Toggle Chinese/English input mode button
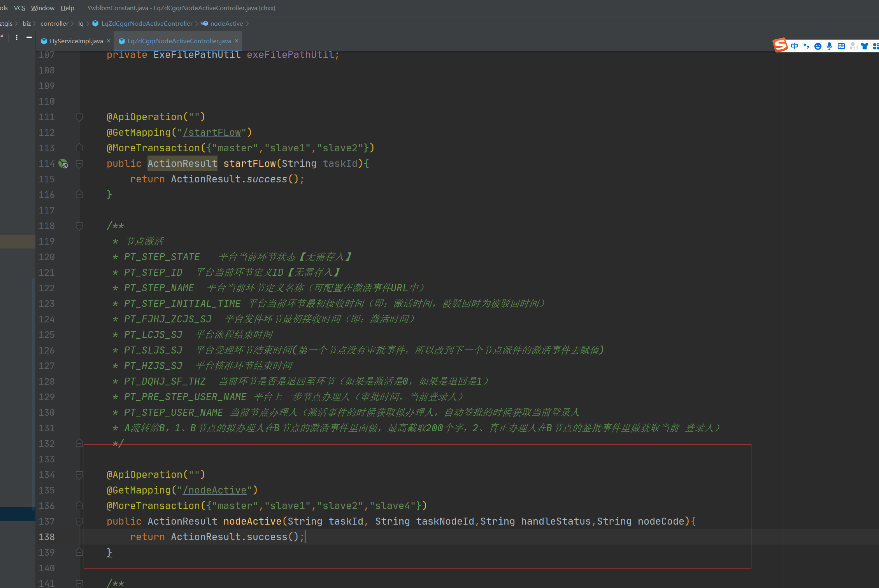The width and height of the screenshot is (879, 588). (x=795, y=46)
